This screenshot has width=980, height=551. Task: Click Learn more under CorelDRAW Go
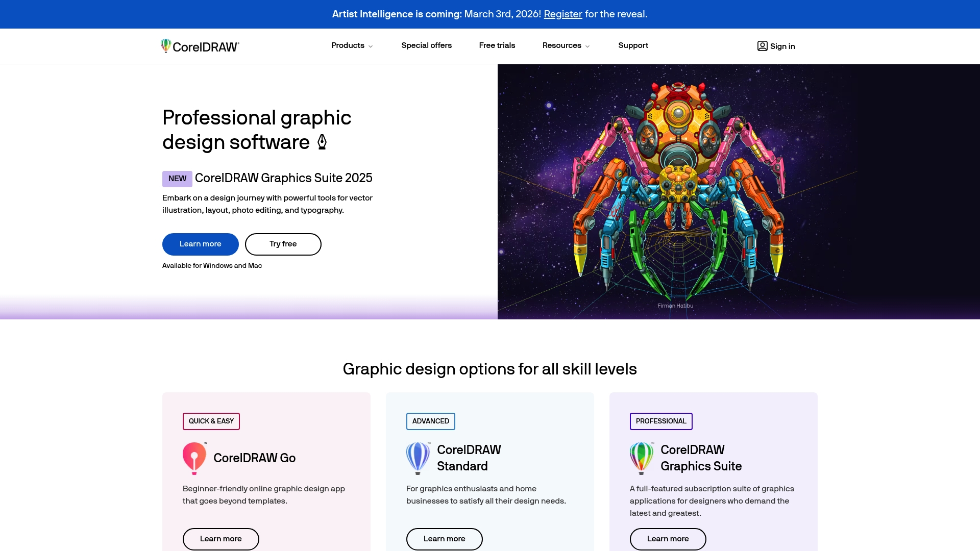(x=220, y=539)
